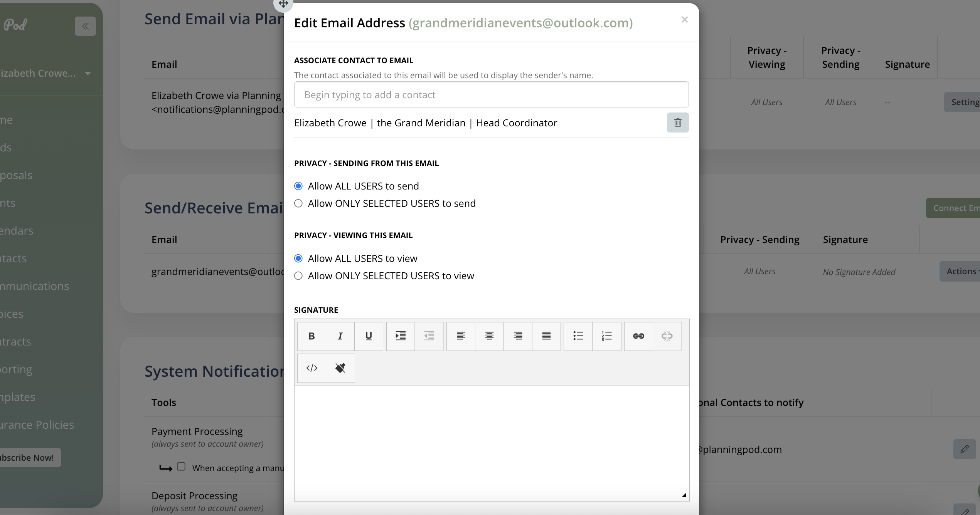Select Allow ONLY SELECTED USERS to view

298,276
